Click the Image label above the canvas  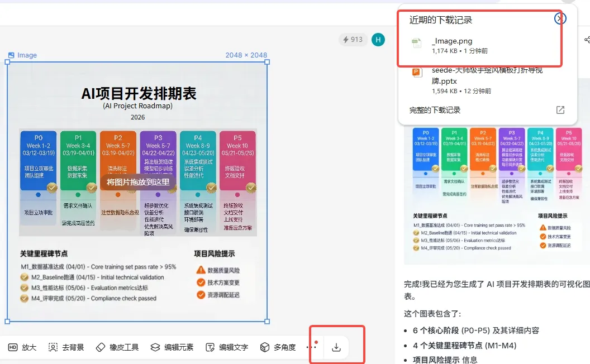point(22,55)
